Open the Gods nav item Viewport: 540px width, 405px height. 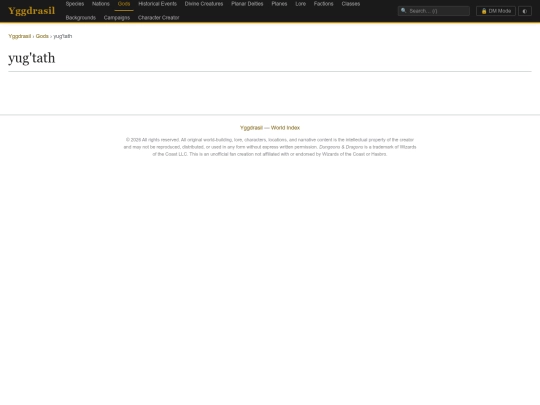[x=124, y=4]
